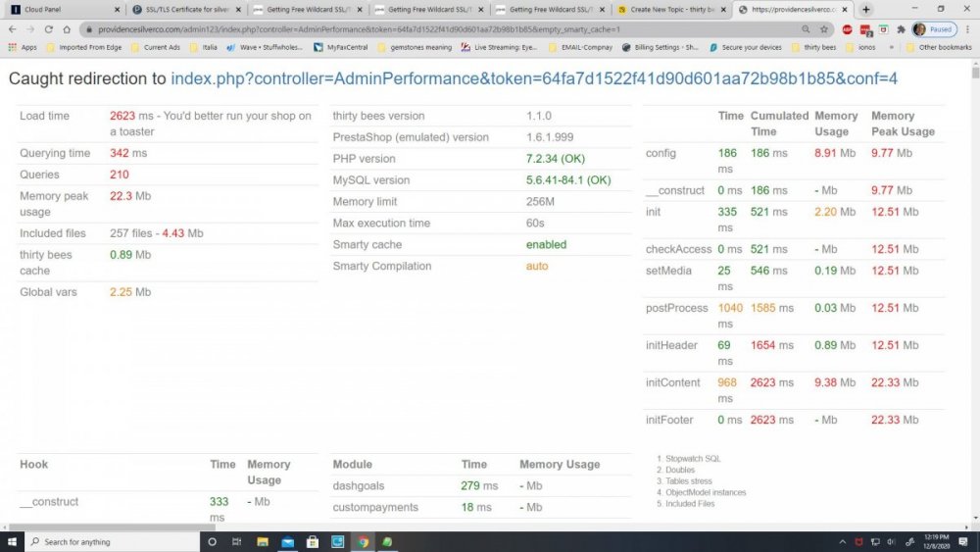Open Microsoft Store taskbar icon
The width and height of the screenshot is (980, 552).
click(313, 541)
